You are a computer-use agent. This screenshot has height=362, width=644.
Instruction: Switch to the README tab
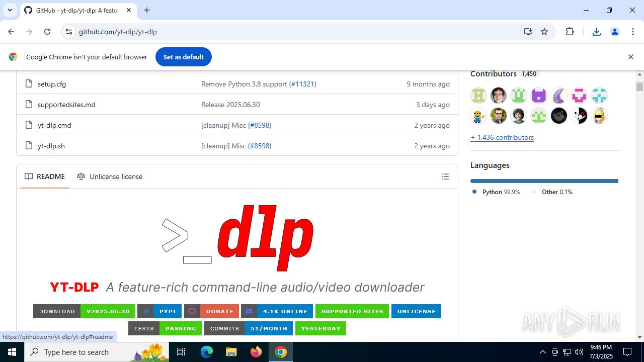click(x=45, y=176)
